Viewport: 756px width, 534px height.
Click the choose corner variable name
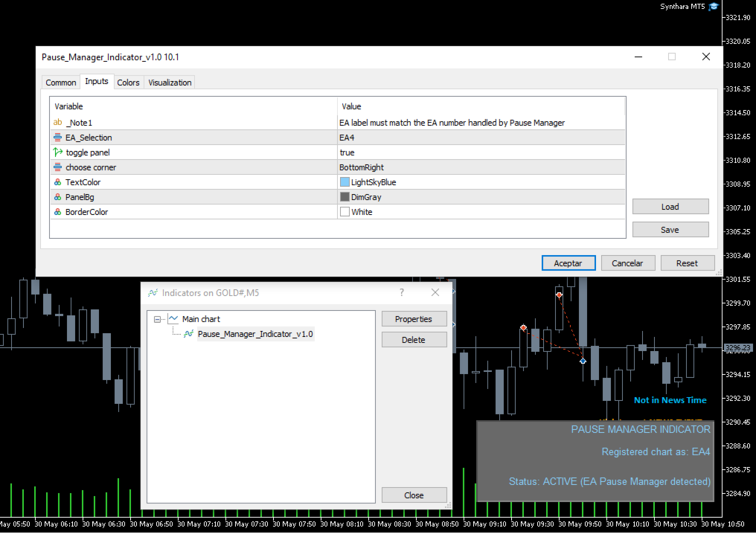click(91, 167)
